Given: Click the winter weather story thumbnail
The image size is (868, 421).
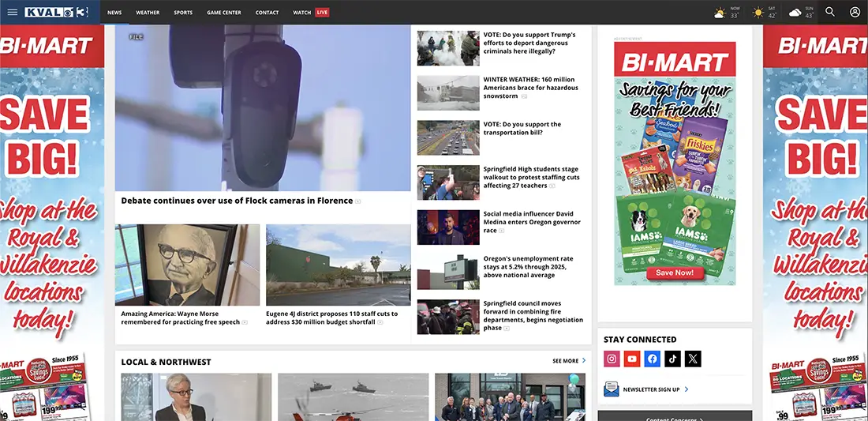Looking at the screenshot, I should 448,93.
